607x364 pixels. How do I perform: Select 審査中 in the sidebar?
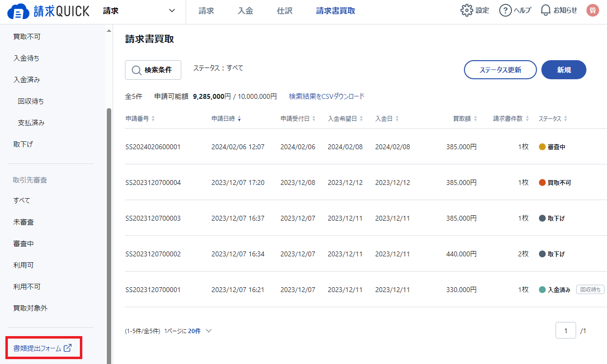click(x=24, y=244)
